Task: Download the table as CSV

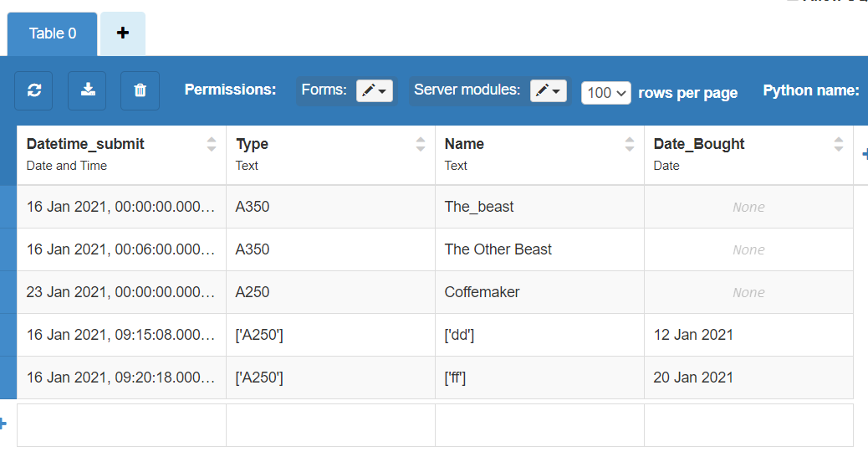Action: 87,90
